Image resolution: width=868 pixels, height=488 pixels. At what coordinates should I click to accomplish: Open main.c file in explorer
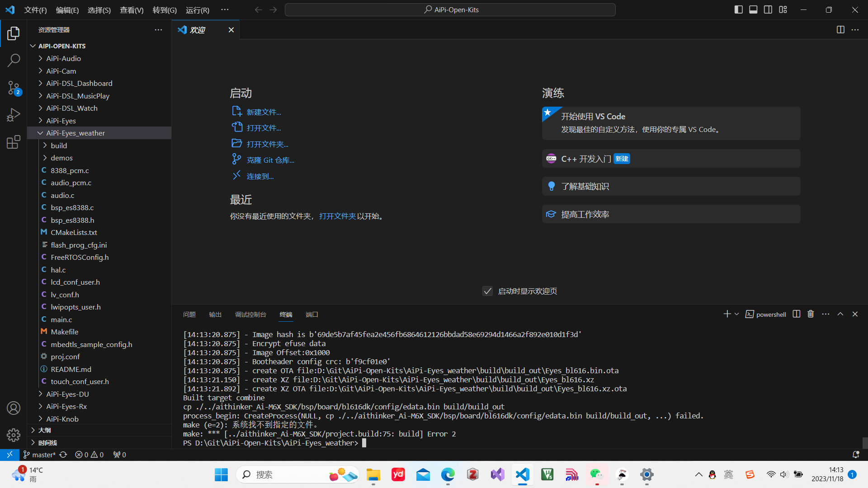[x=99, y=319]
